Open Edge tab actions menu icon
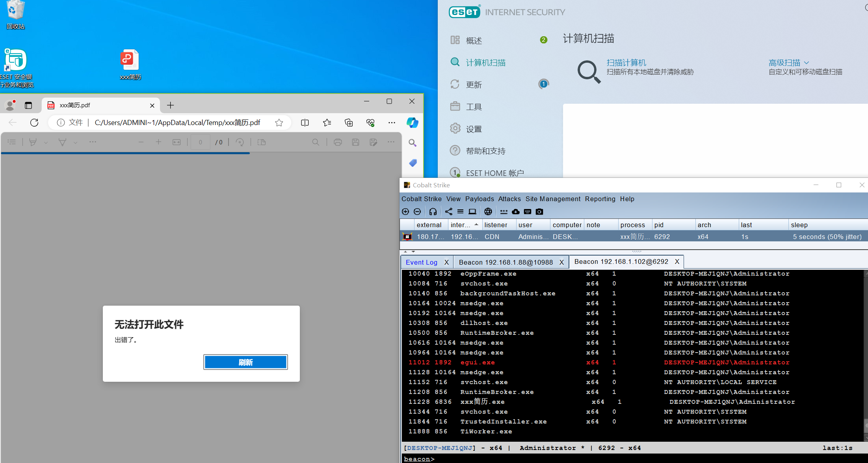 pos(28,105)
